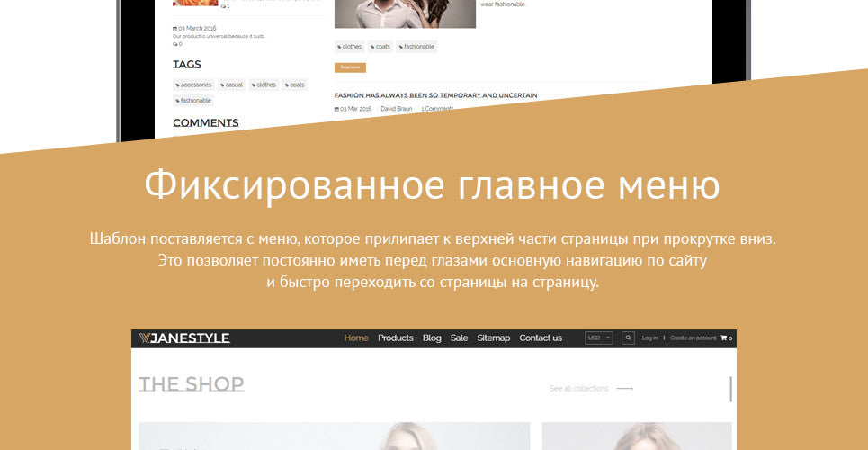The height and width of the screenshot is (450, 868).
Task: Select the clothes tag under TAGS heading
Action: pos(264,85)
